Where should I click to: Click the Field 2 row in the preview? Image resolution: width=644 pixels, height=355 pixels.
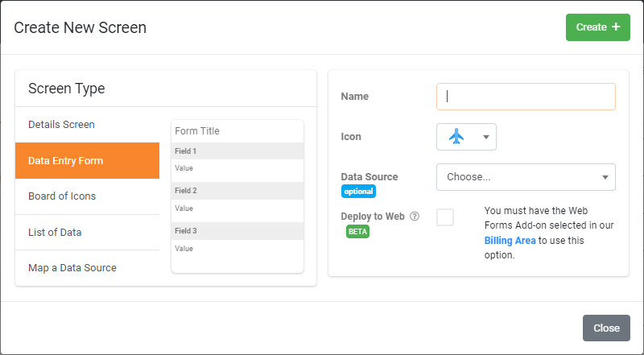tap(237, 191)
